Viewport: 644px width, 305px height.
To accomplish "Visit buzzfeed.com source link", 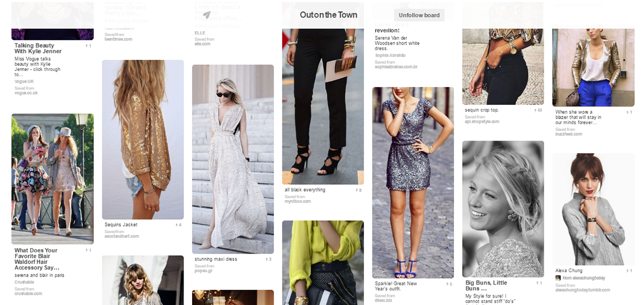I will pos(569,134).
